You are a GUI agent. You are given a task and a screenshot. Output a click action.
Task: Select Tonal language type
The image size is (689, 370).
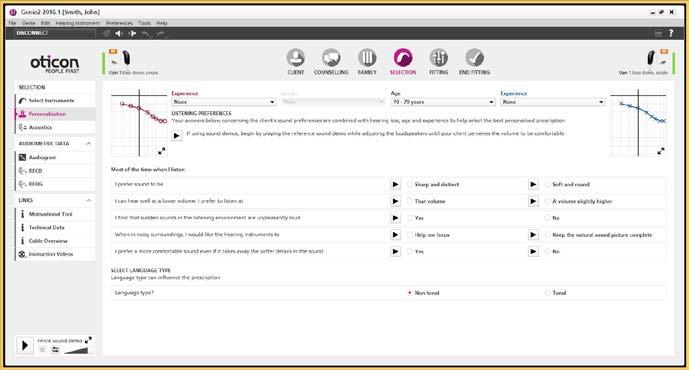click(x=547, y=293)
